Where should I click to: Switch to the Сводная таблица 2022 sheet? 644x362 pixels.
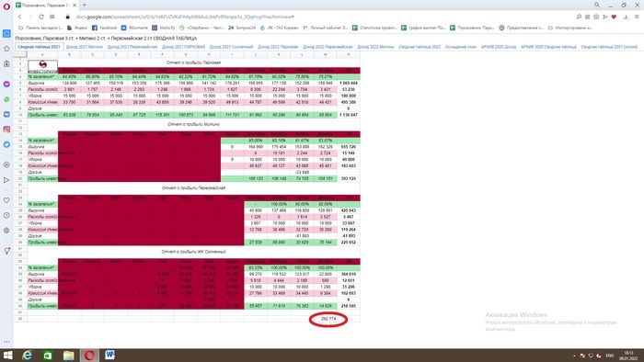click(420, 47)
